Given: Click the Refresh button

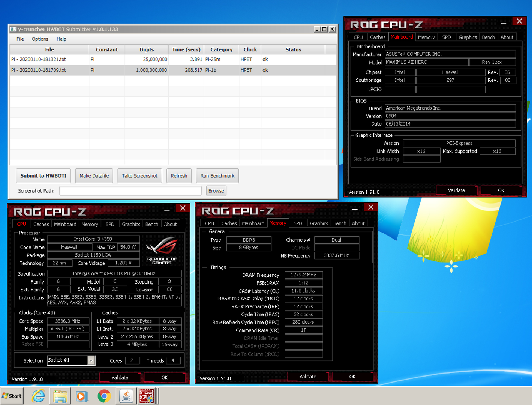Looking at the screenshot, I should pos(179,176).
